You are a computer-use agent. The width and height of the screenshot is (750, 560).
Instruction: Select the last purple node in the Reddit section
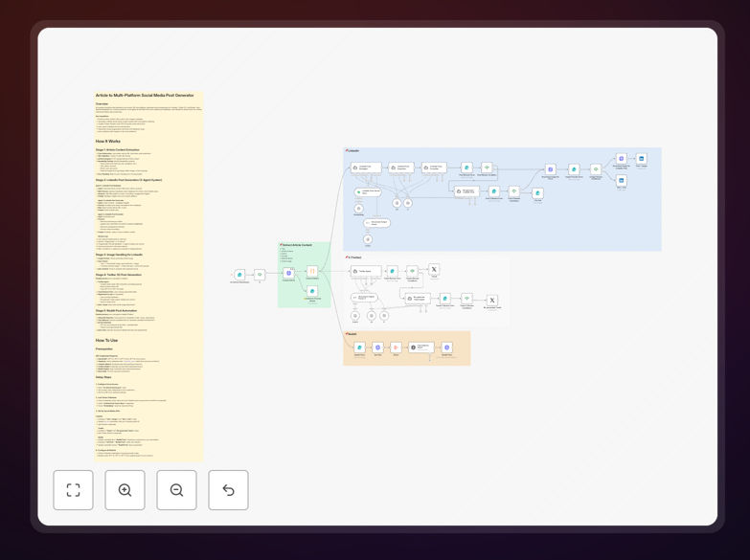click(x=446, y=347)
